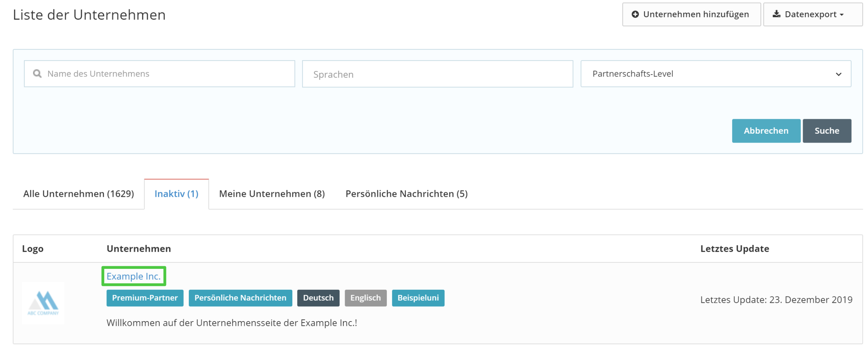868x348 pixels.
Task: Open the ABC Company logo thumbnail
Action: click(43, 303)
